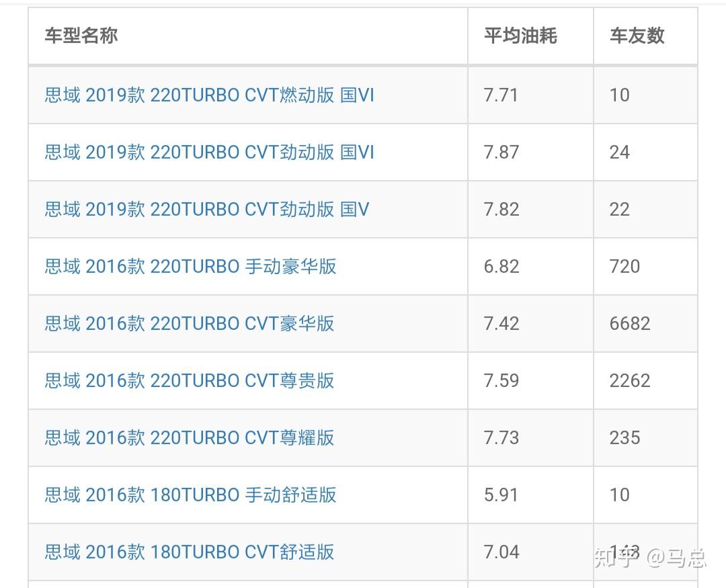Viewport: 726px width, 588px height.
Task: Select the fuel value 7.87
Action: [x=501, y=153]
